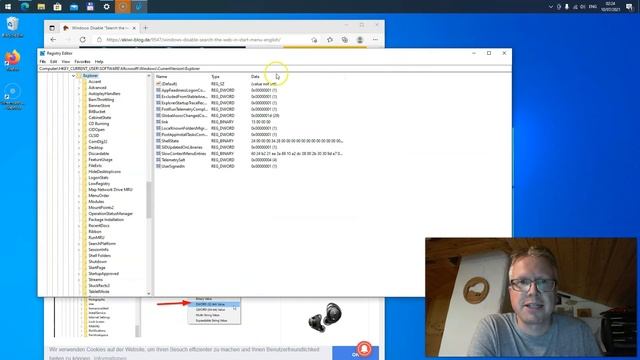
Task: Open the Help menu in Registry Editor
Action: point(99,61)
